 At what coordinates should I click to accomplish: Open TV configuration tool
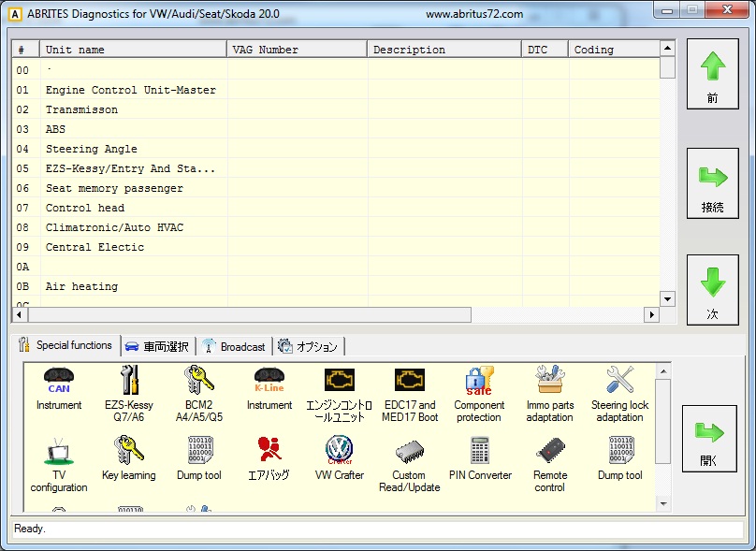(x=59, y=465)
